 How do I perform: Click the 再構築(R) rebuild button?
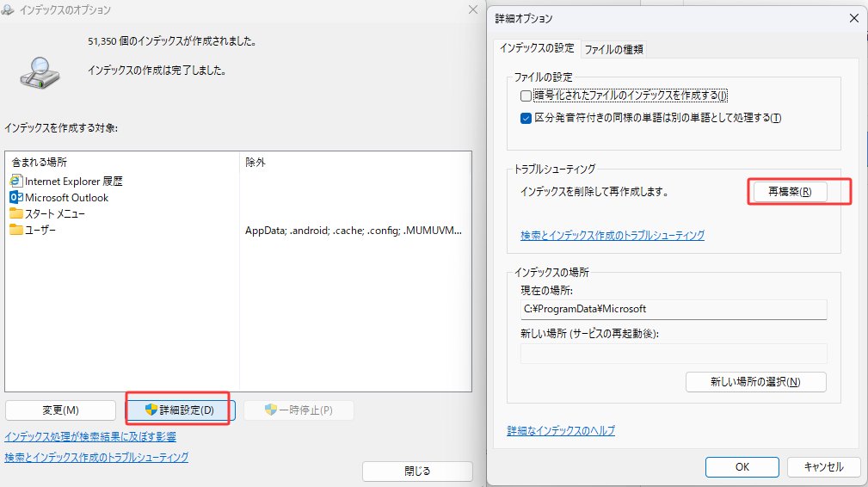pyautogui.click(x=790, y=192)
